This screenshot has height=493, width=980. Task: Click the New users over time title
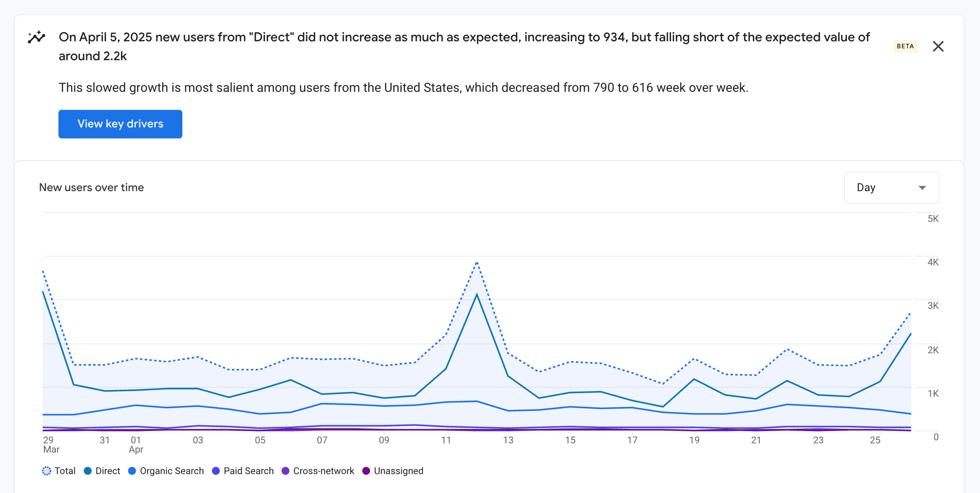tap(91, 188)
